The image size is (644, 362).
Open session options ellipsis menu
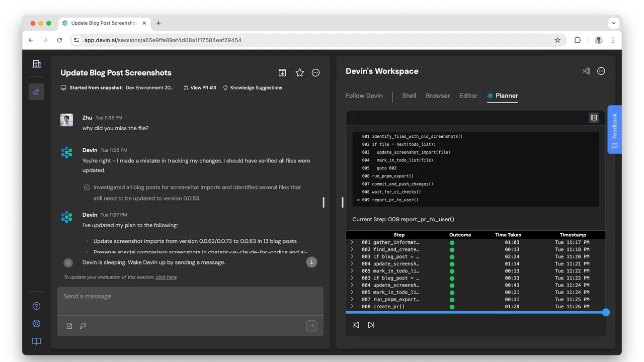(315, 73)
